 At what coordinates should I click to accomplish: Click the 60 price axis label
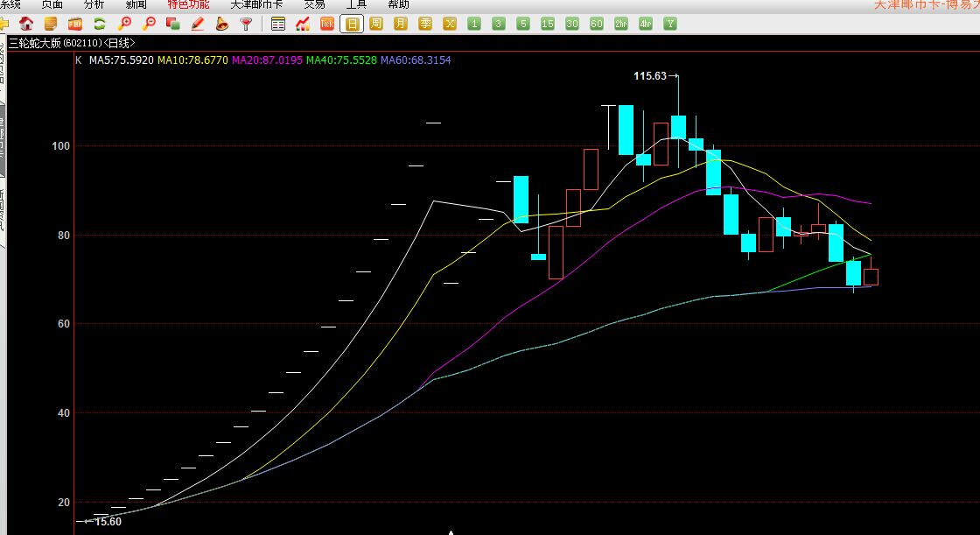pos(64,324)
